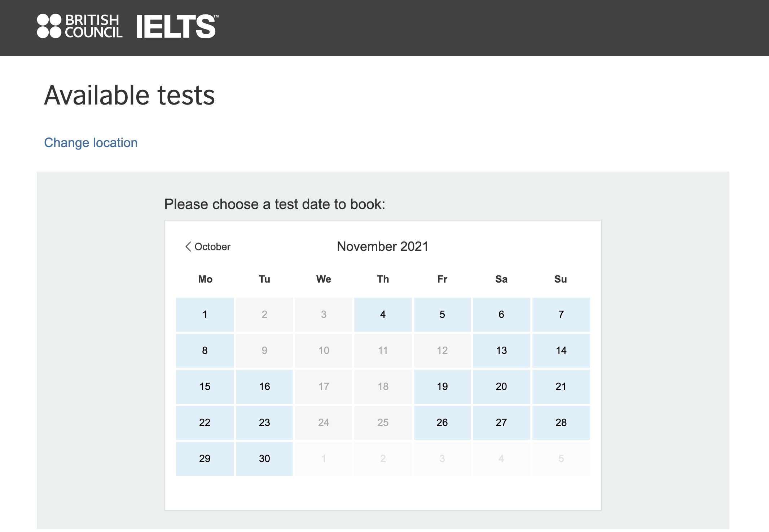Go back to October using the chevron
This screenshot has height=532, width=769.
(188, 247)
